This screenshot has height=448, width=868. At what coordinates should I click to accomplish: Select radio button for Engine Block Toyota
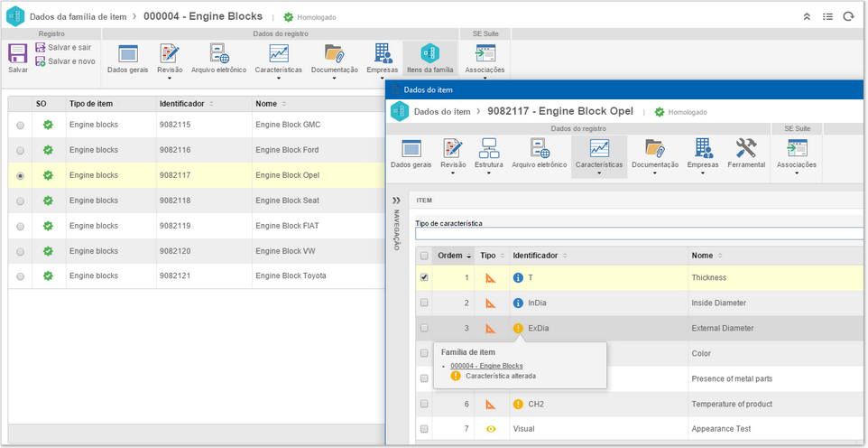tap(21, 276)
